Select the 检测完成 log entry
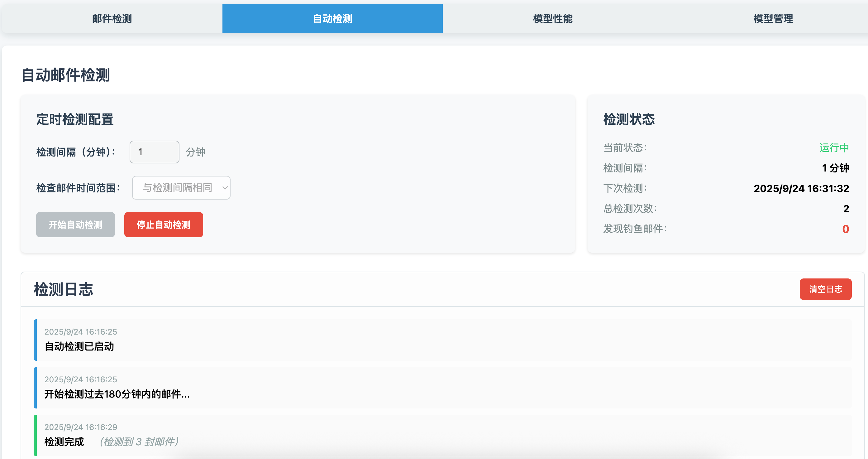Screen dimensions: 868x459 tap(443, 435)
